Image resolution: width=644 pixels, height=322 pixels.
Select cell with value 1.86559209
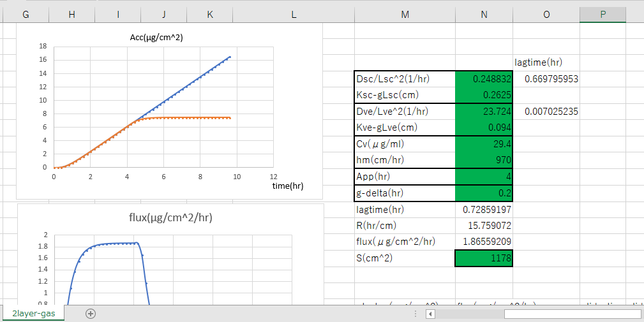point(484,242)
